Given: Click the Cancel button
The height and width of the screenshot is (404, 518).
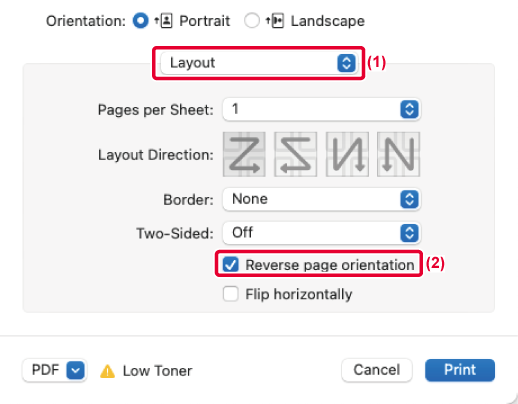Looking at the screenshot, I should (377, 370).
